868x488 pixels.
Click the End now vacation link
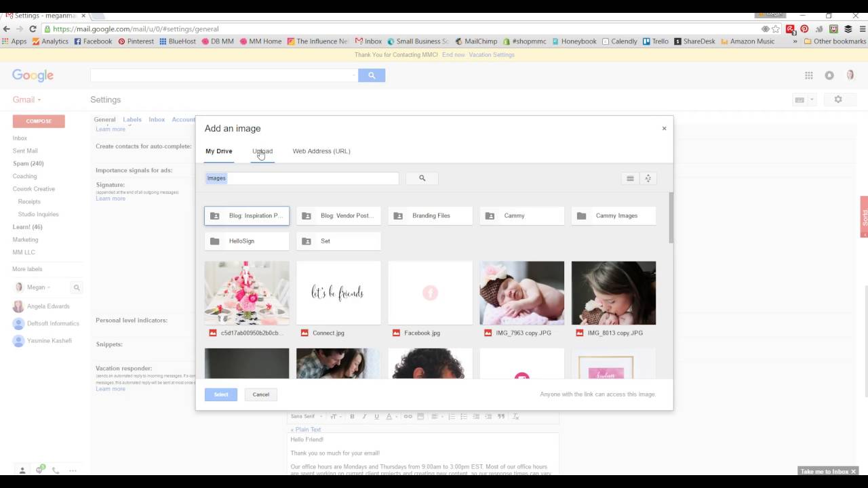[454, 55]
